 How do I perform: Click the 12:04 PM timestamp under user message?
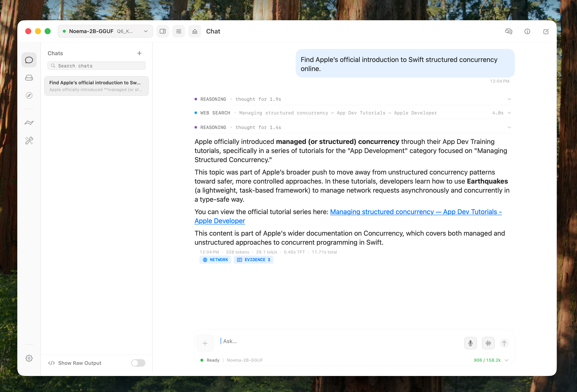click(x=499, y=81)
